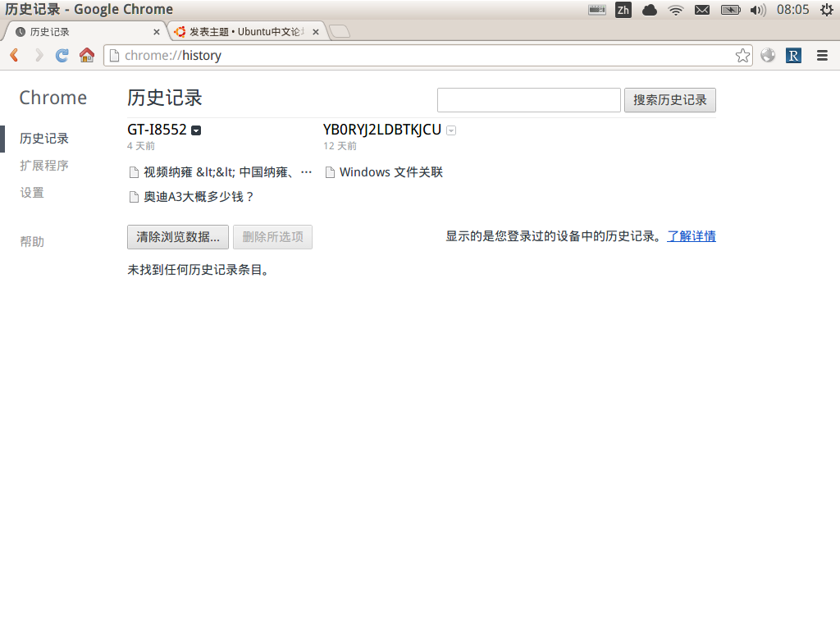Go to the home page icon
Image resolution: width=840 pixels, height=630 pixels.
coord(87,55)
